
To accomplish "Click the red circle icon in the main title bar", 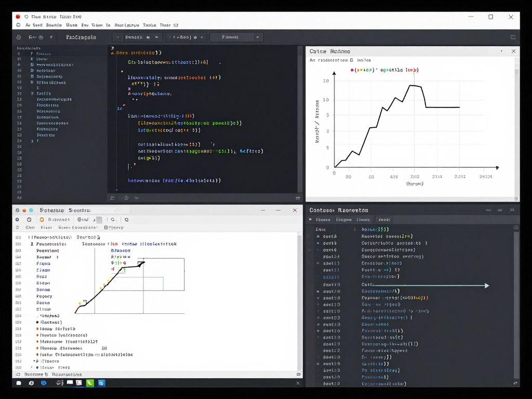I will pos(18,17).
